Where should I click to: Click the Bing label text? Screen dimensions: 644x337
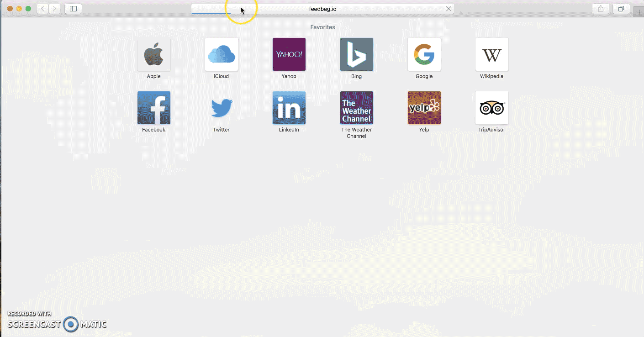click(357, 76)
